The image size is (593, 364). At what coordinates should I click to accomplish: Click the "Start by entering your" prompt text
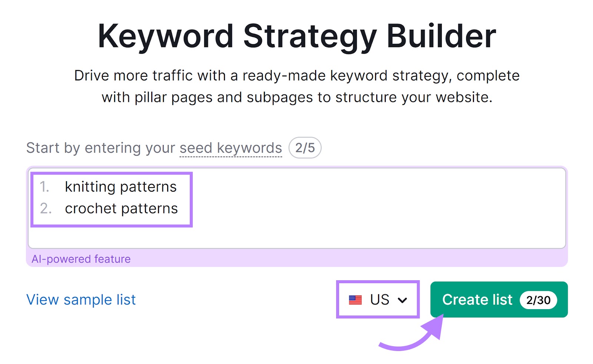click(x=100, y=148)
